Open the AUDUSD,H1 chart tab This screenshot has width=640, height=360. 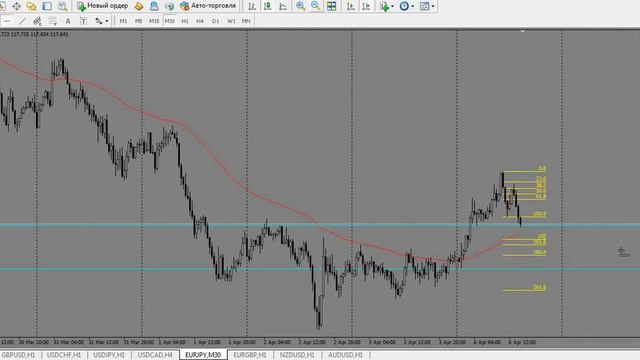[345, 355]
